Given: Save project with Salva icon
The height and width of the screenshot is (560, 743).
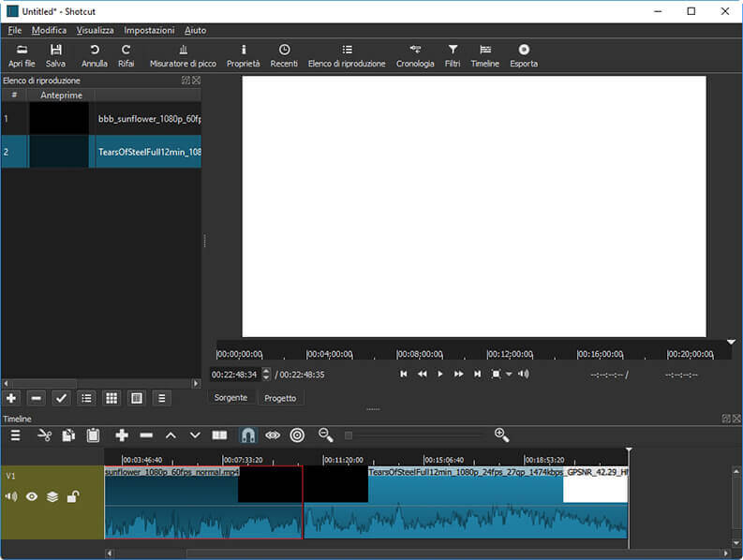Looking at the screenshot, I should pos(55,55).
